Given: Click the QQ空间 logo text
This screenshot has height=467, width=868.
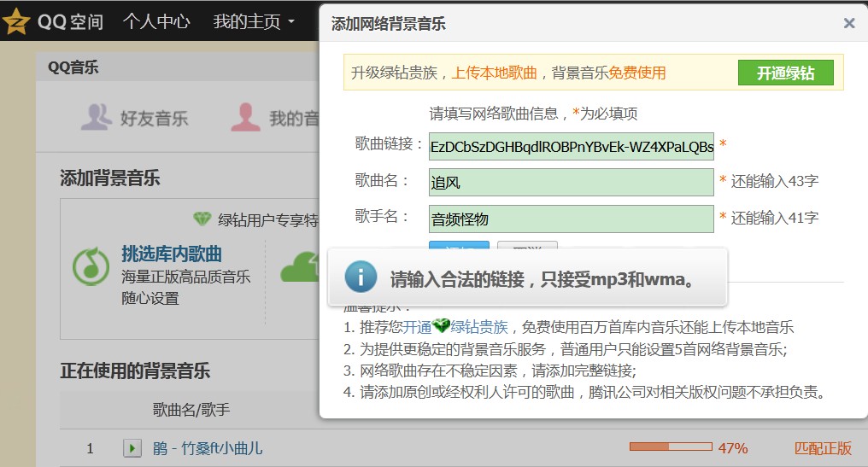Looking at the screenshot, I should 70,21.
